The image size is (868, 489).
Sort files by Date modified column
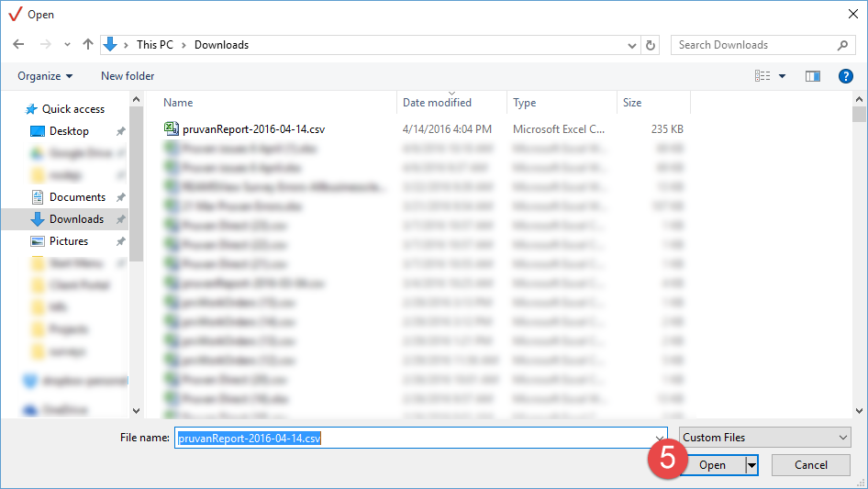click(x=438, y=103)
